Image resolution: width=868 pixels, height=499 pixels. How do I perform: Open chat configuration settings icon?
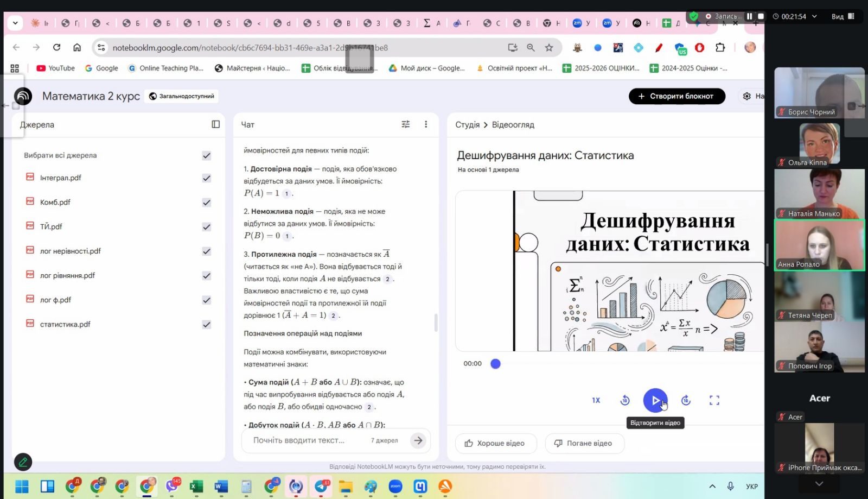tap(405, 124)
